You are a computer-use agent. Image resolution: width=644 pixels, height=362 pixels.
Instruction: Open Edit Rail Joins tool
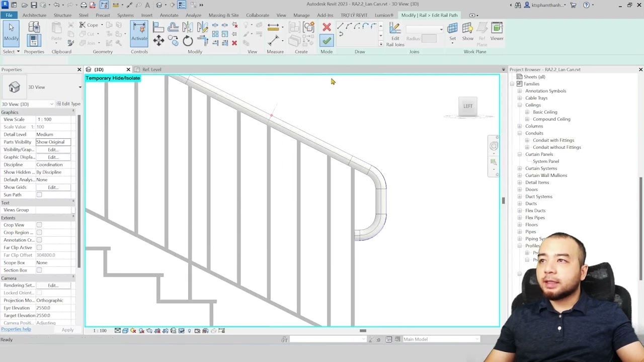(395, 34)
